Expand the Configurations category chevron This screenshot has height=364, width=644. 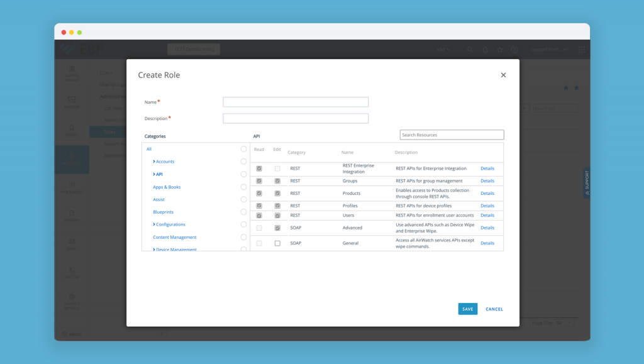pyautogui.click(x=154, y=224)
